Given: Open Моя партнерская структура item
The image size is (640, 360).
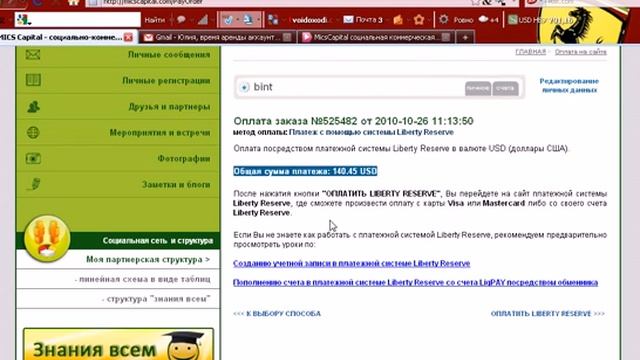Looking at the screenshot, I should click(148, 260).
